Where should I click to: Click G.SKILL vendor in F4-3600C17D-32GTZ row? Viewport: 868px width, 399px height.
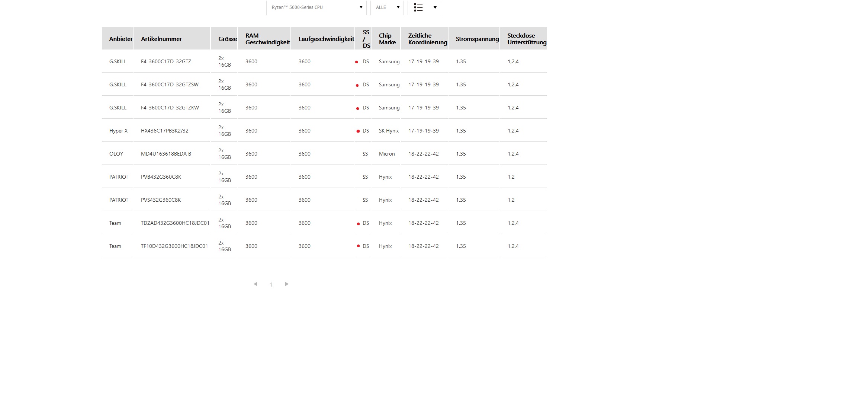(x=118, y=61)
